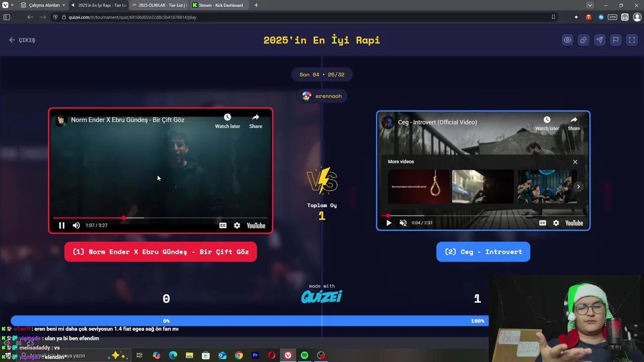Vote for Norm Ender X Ebru Gündeş
The width and height of the screenshot is (644, 362).
point(160,252)
